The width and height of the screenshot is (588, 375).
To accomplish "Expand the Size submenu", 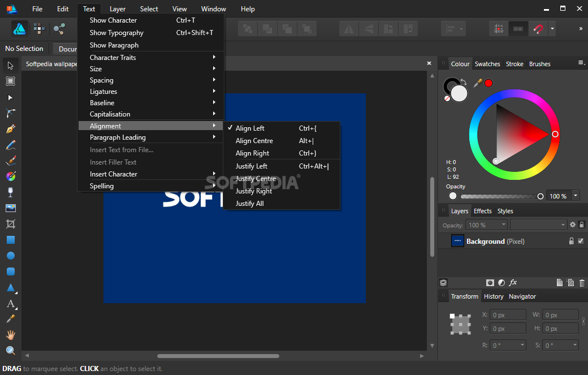I will pos(152,68).
